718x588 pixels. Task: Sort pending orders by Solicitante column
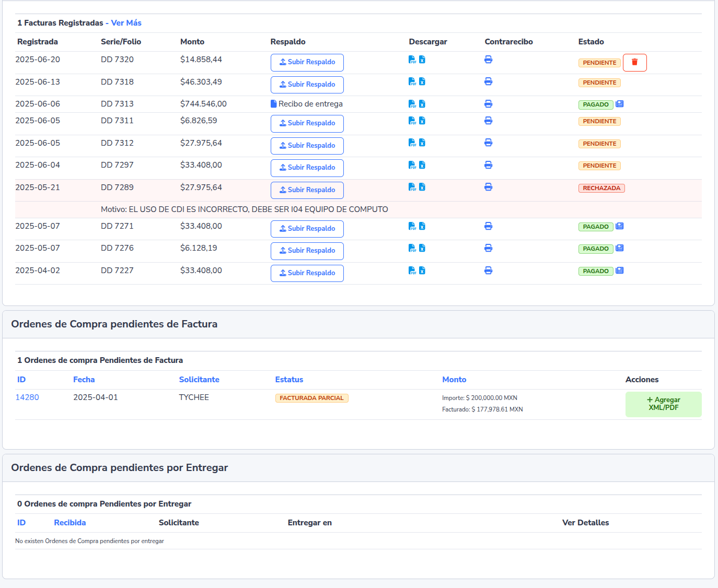coord(199,380)
